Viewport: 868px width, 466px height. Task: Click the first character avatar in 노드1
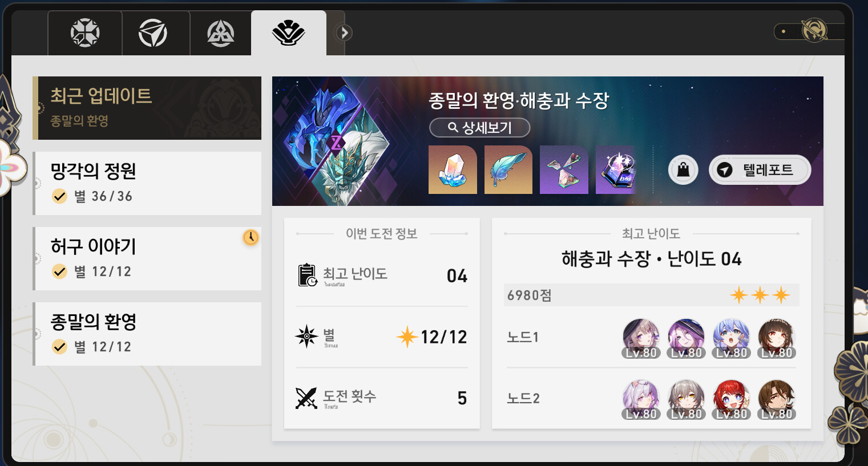641,338
